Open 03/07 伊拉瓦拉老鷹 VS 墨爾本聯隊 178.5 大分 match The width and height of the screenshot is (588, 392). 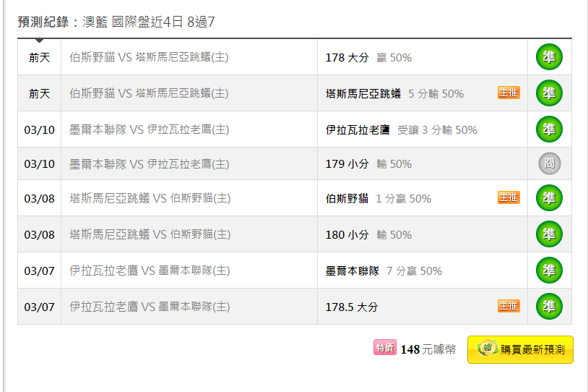click(150, 307)
